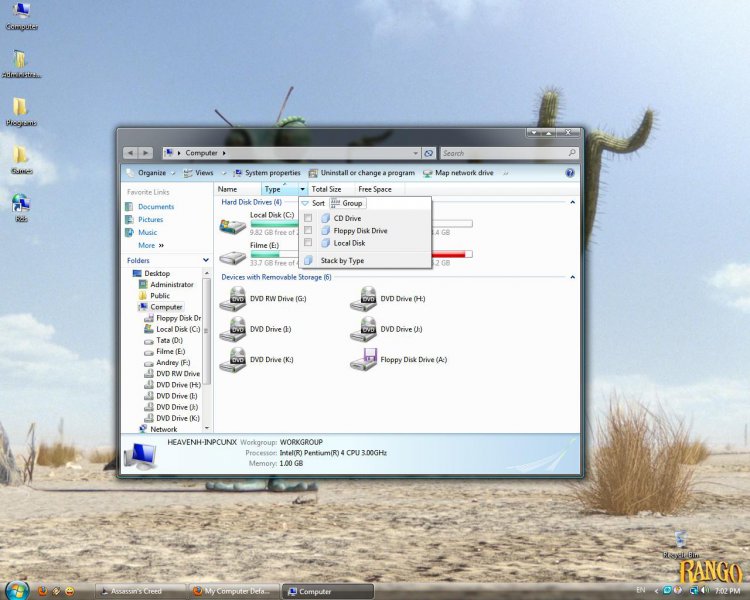750x600 pixels.
Task: Open the Organize dropdown menu
Action: [151, 173]
